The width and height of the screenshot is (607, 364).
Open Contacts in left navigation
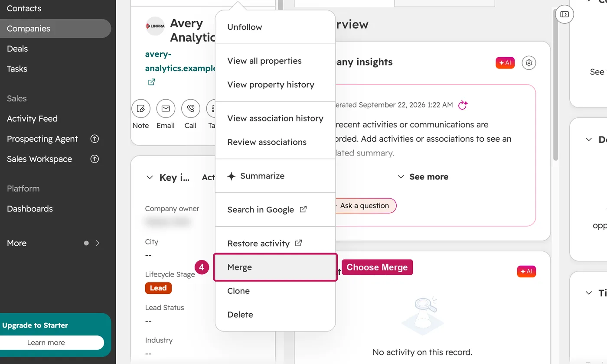55,9
